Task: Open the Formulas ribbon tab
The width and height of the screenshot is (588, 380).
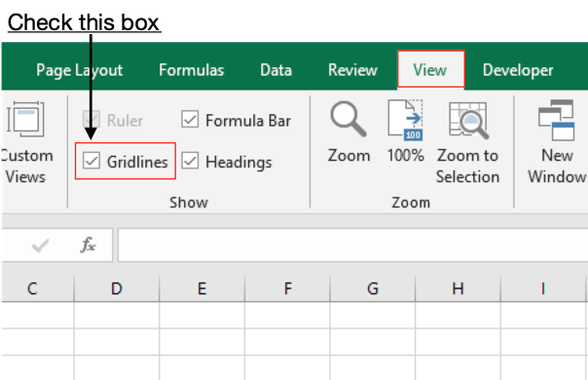Action: coord(191,70)
